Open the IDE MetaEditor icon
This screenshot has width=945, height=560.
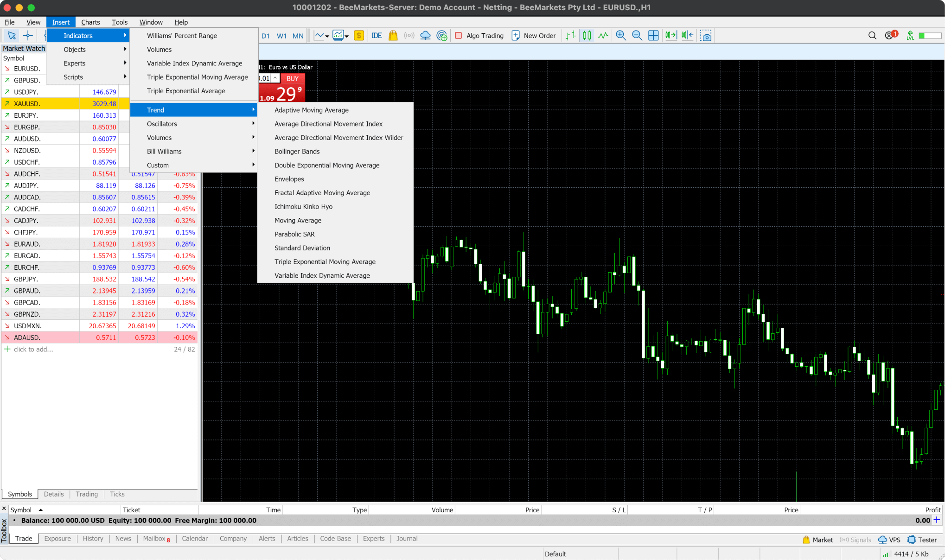tap(377, 35)
